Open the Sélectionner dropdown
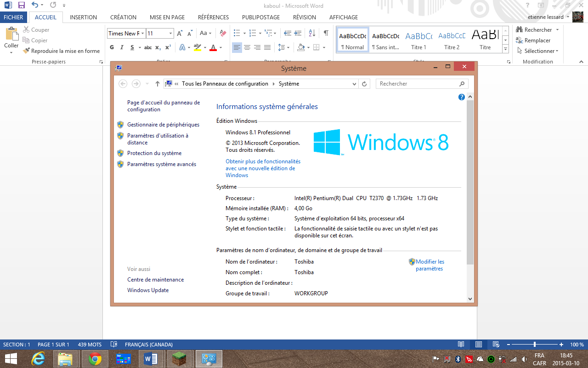Image resolution: width=588 pixels, height=368 pixels. pyautogui.click(x=538, y=51)
